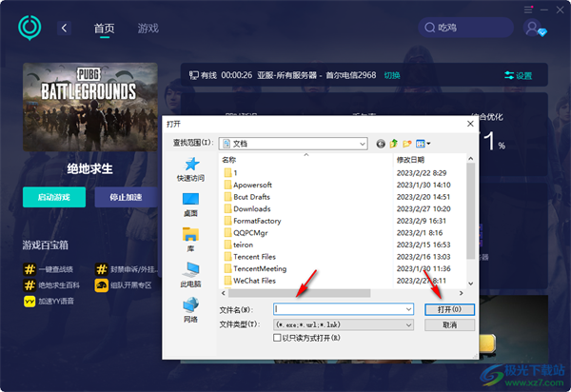Select the Bcut Drafts folder
Screen dimensions: 571x392
point(247,197)
